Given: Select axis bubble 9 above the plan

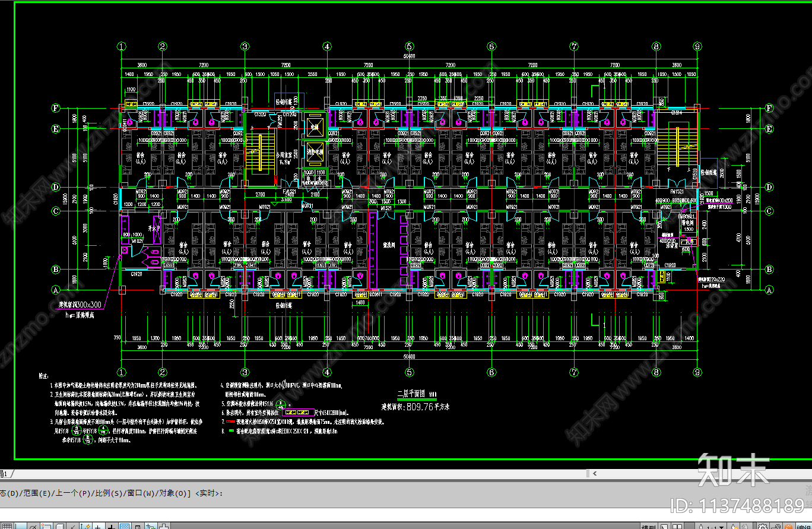Looking at the screenshot, I should 697,46.
